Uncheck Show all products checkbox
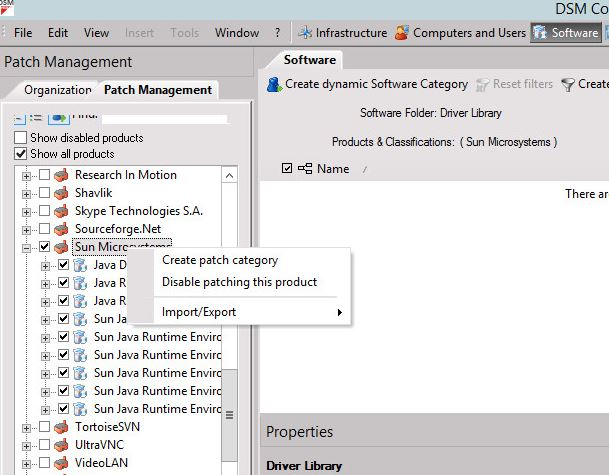609x475 pixels. tap(21, 154)
